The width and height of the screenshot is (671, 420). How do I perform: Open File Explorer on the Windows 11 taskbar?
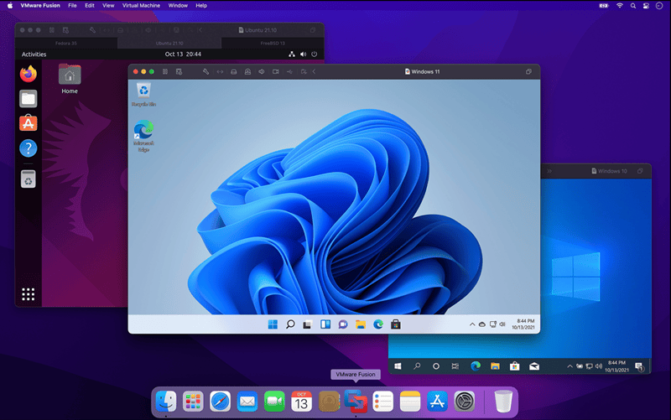[x=360, y=325]
